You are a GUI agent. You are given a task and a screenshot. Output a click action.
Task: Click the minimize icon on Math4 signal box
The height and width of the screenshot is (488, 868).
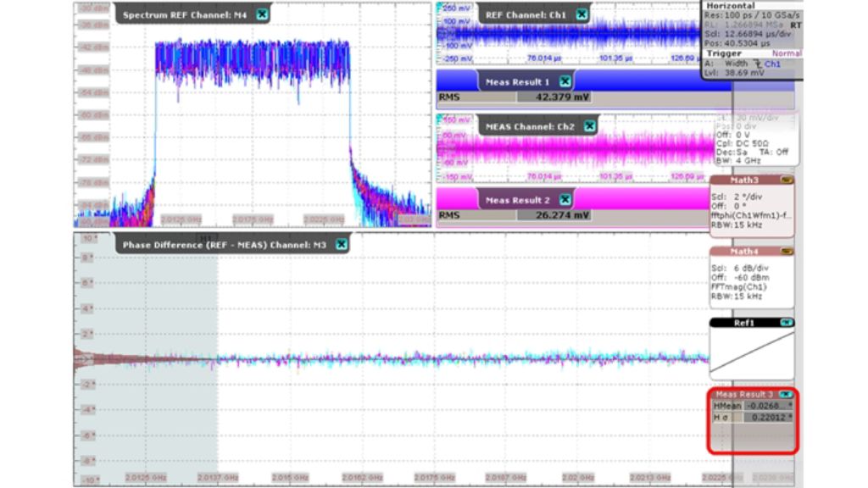pyautogui.click(x=786, y=252)
